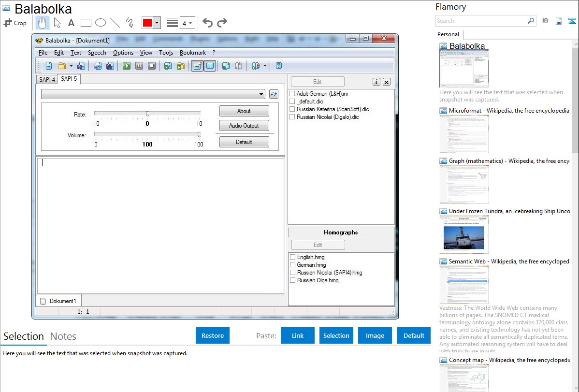Viewport: 579px width, 392px height.
Task: Click the dictionary info i button
Action: click(x=376, y=82)
